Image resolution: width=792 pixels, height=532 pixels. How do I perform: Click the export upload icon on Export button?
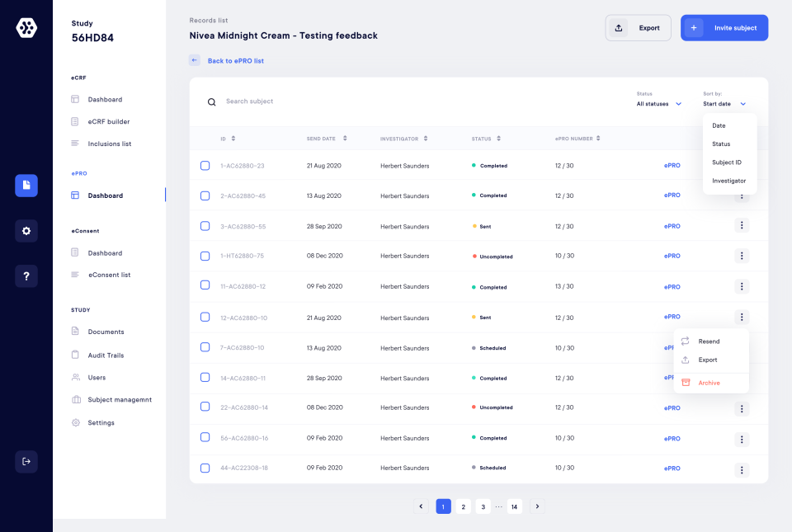tap(619, 27)
